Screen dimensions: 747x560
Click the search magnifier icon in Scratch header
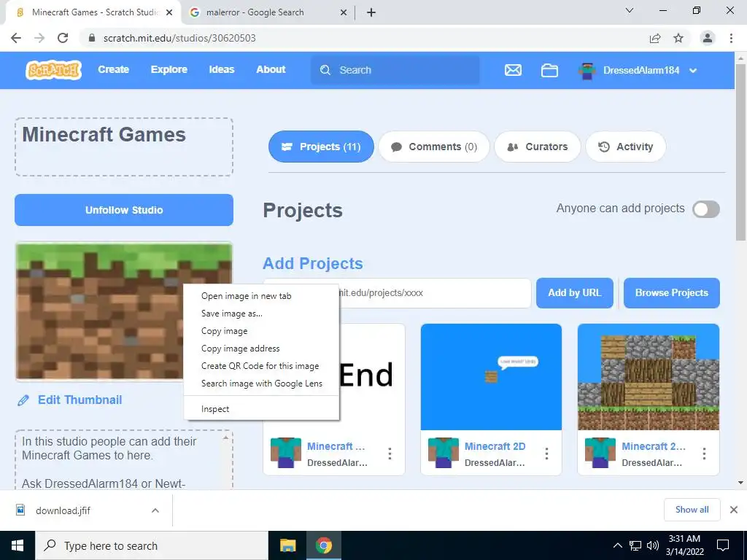tap(325, 70)
